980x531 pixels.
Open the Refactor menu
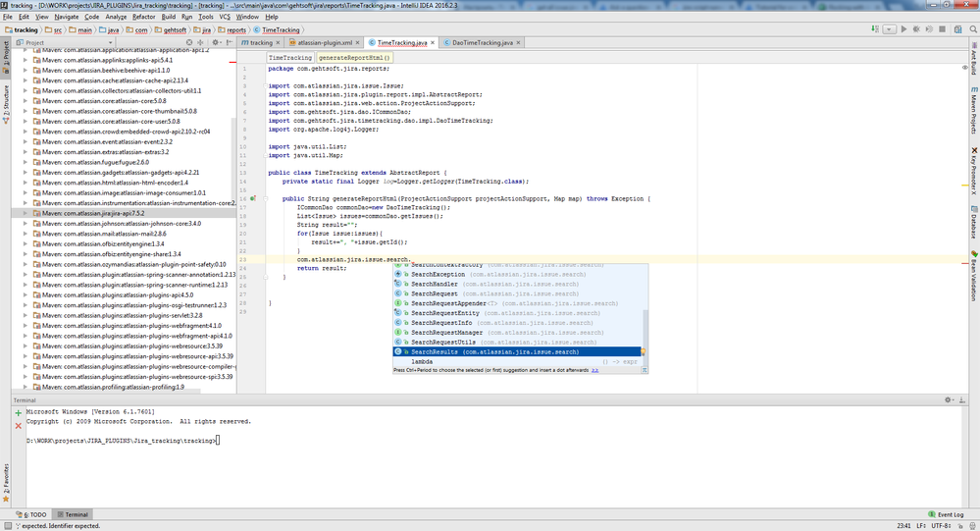click(x=144, y=17)
